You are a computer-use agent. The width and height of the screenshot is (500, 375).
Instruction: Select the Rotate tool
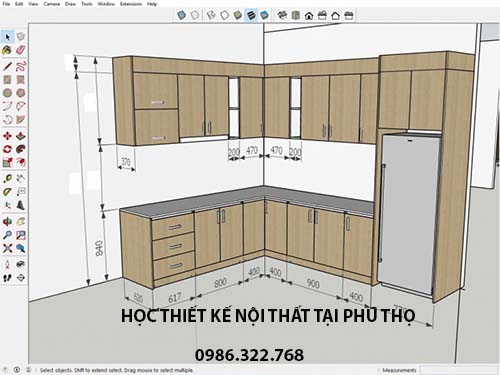(7, 149)
